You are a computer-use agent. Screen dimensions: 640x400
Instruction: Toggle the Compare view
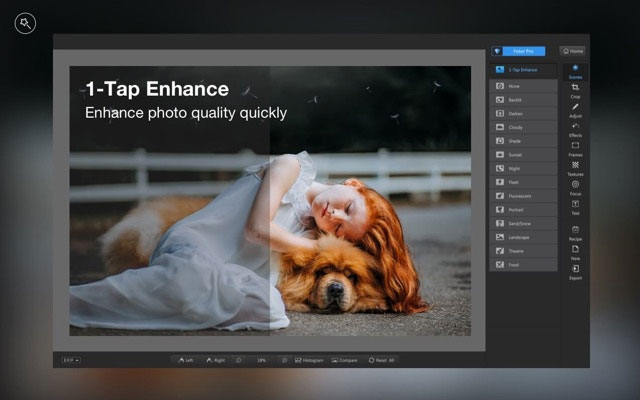(344, 360)
